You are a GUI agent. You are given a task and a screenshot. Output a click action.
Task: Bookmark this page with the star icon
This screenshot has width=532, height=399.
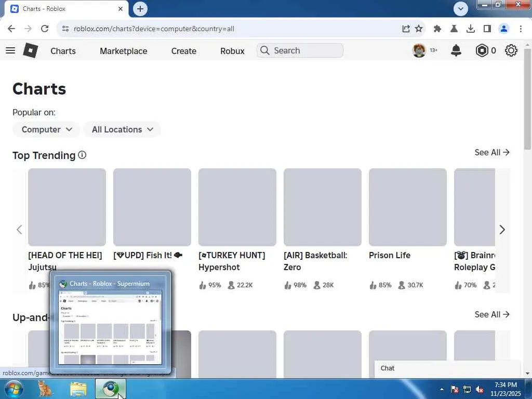coord(419,29)
